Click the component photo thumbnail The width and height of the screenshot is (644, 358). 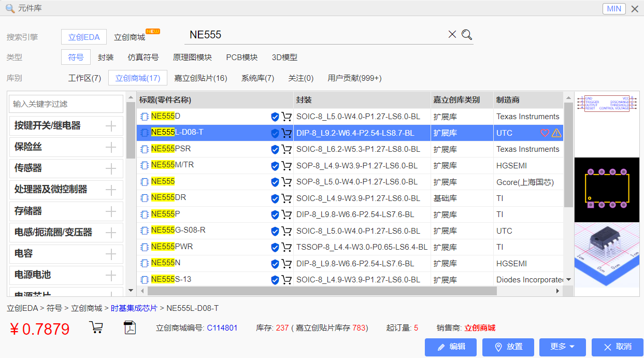[607, 255]
